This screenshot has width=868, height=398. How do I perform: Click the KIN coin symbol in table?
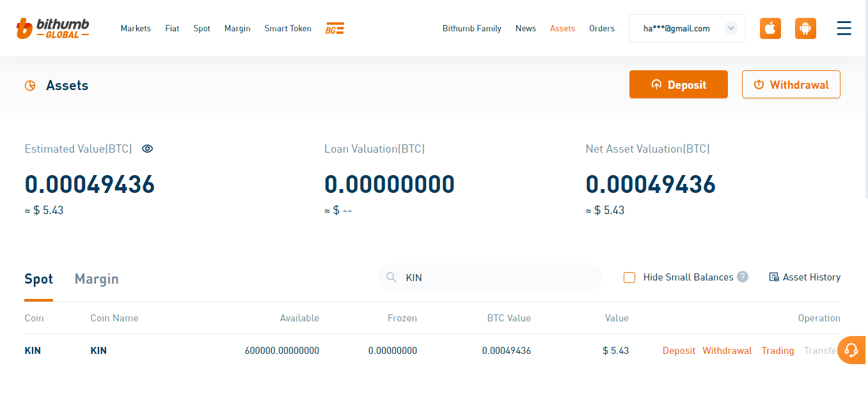33,351
